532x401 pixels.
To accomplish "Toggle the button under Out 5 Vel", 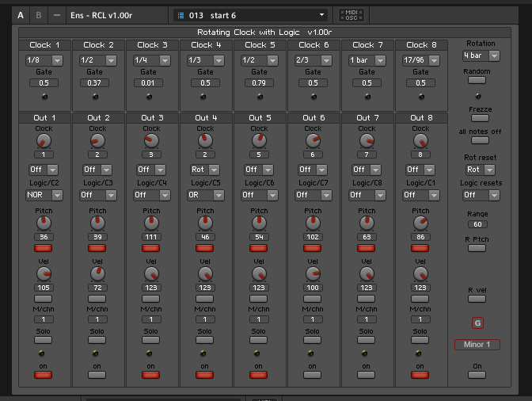I will coord(259,299).
